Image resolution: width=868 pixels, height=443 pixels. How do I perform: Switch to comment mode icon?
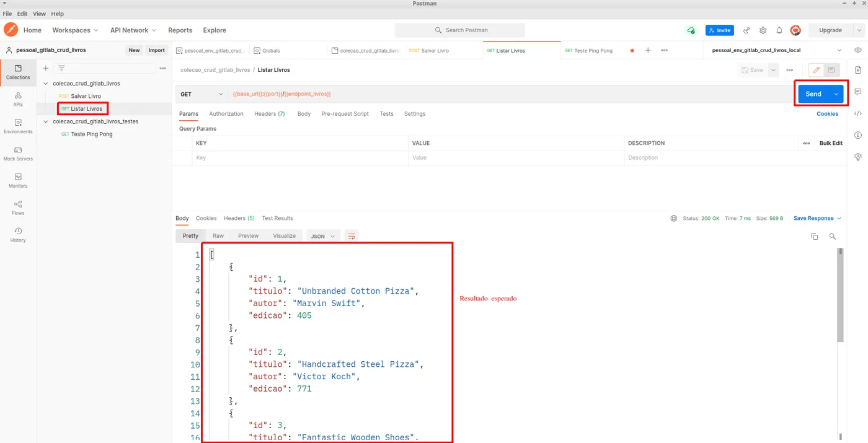coord(831,70)
